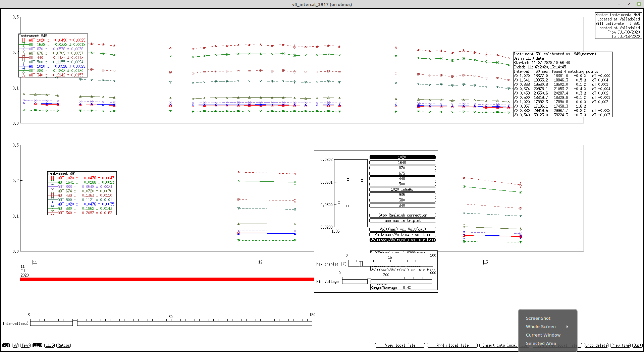The image size is (644, 352).
Task: Expand the Whole Screen submenu
Action: click(x=547, y=327)
